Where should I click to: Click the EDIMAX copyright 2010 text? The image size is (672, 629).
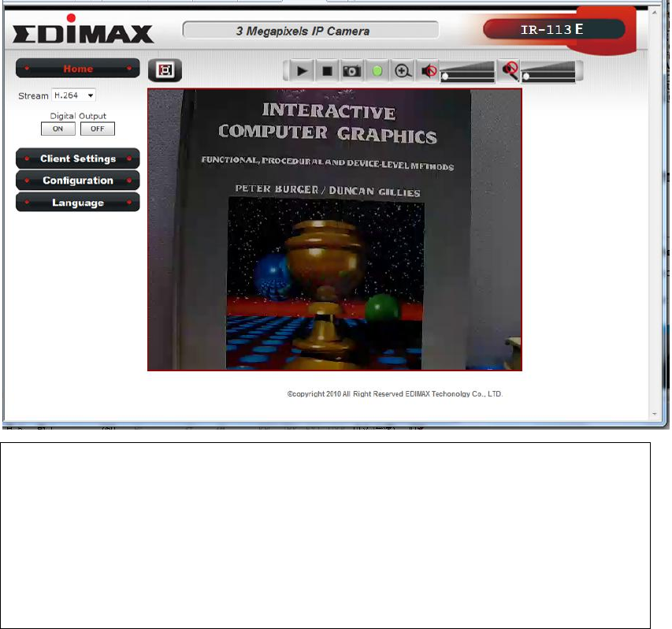pos(395,394)
